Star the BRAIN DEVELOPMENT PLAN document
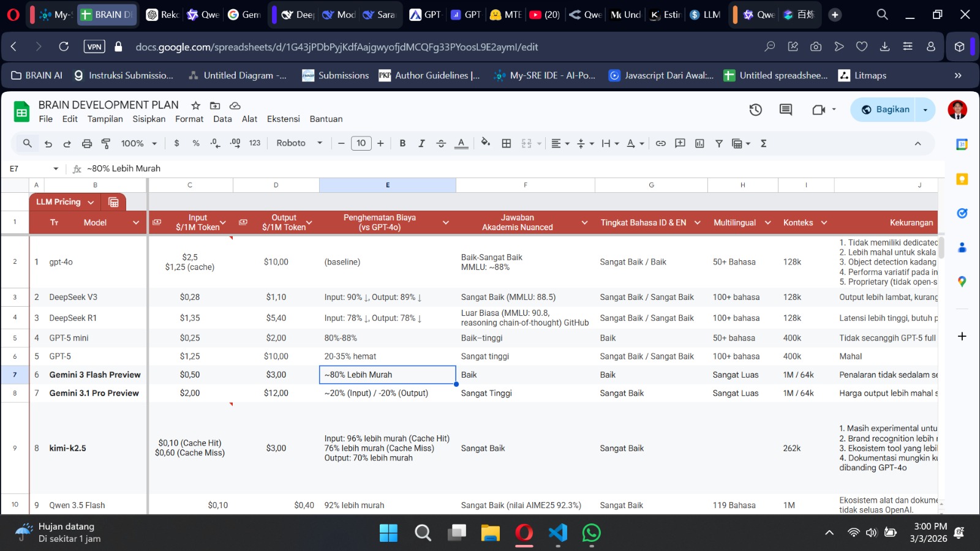This screenshot has width=980, height=551. tap(195, 105)
